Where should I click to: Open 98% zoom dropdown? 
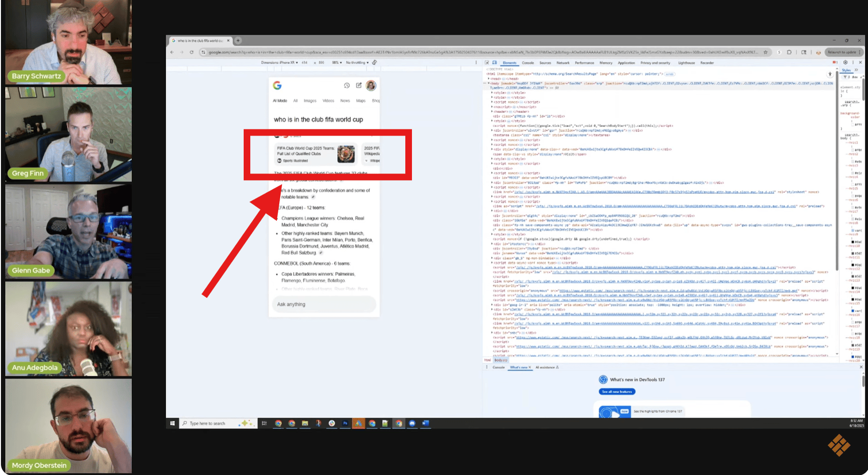pyautogui.click(x=337, y=63)
